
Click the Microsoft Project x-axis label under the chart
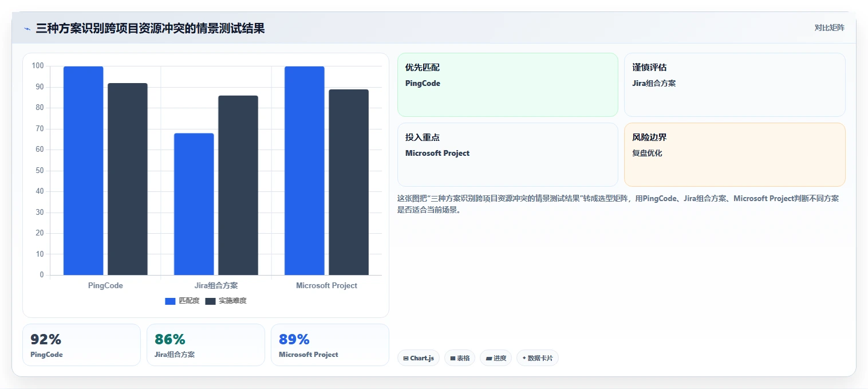[326, 285]
